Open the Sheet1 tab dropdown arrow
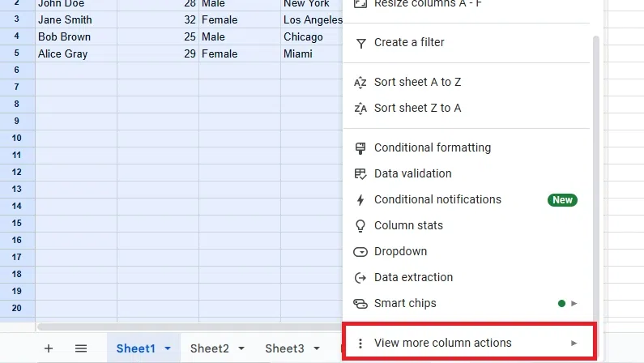This screenshot has width=644, height=363. pos(168,349)
